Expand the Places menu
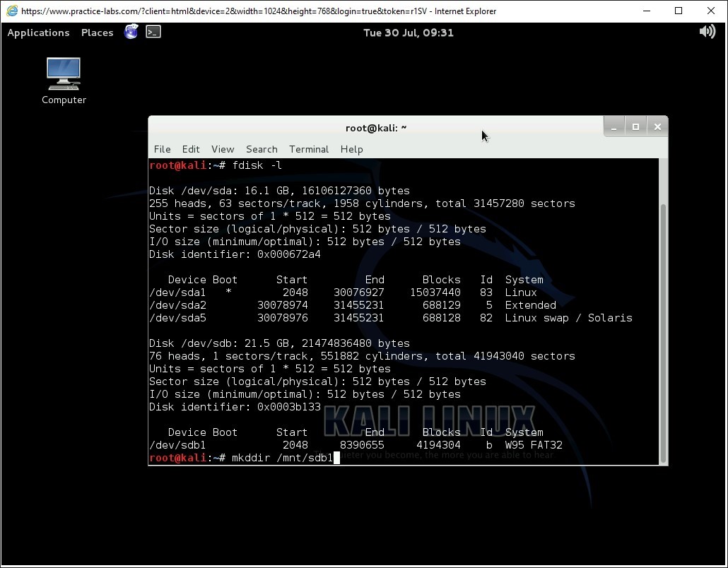728x568 pixels. (97, 32)
